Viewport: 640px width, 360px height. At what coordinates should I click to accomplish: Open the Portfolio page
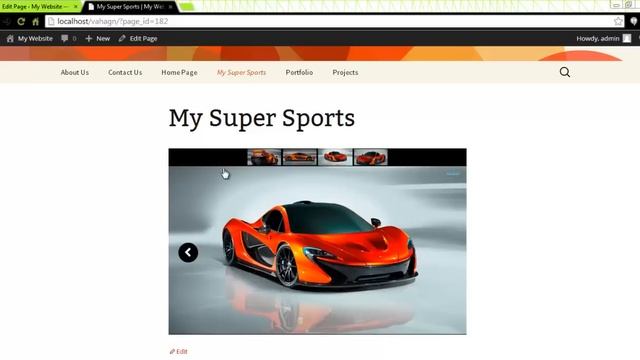(299, 72)
